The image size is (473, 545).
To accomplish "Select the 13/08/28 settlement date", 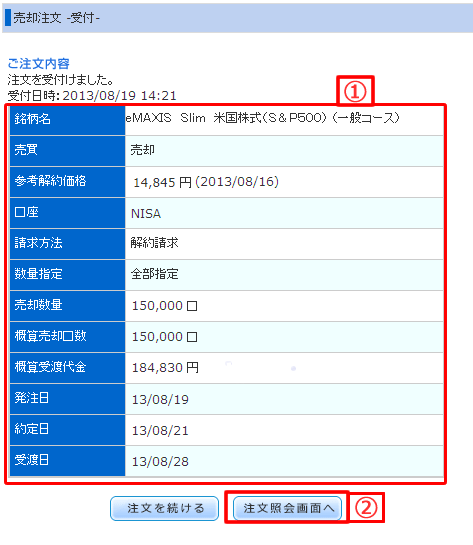I will tap(160, 462).
